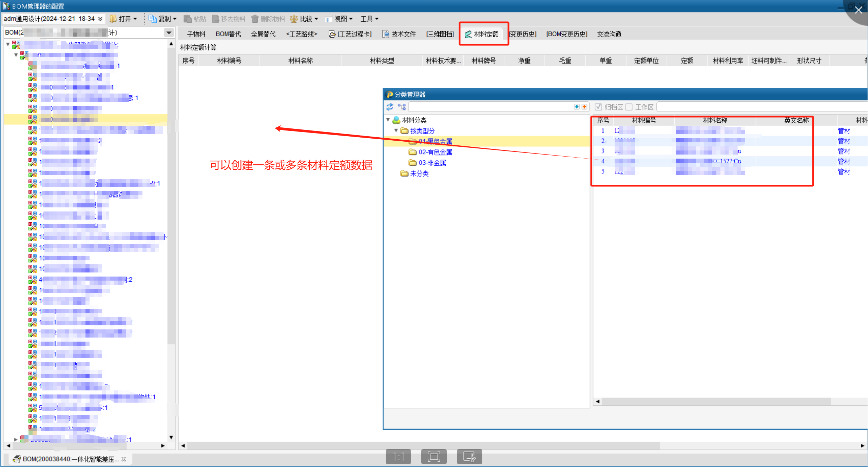Viewport: 868px width, 467px height.
Task: Expand the BOM selector combo box
Action: 169,33
